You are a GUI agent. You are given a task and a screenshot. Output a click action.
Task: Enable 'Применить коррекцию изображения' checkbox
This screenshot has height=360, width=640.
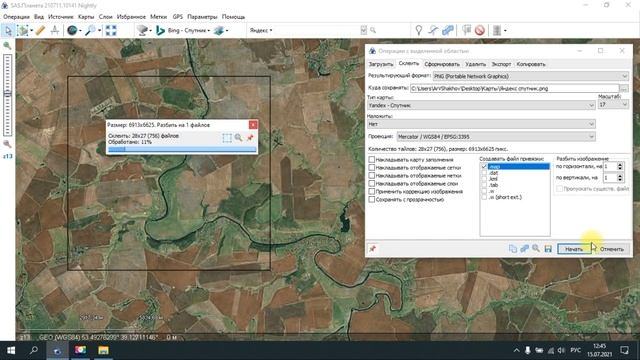371,191
